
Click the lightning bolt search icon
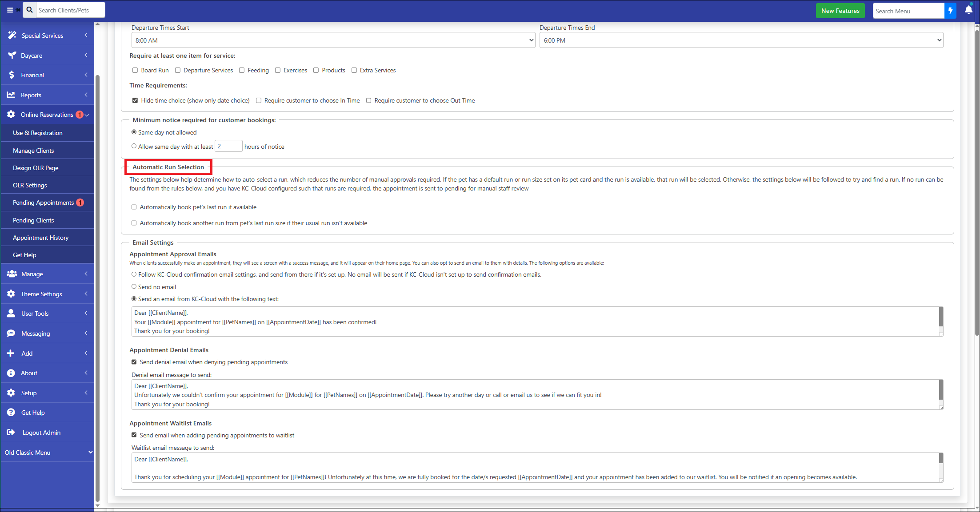pyautogui.click(x=950, y=11)
